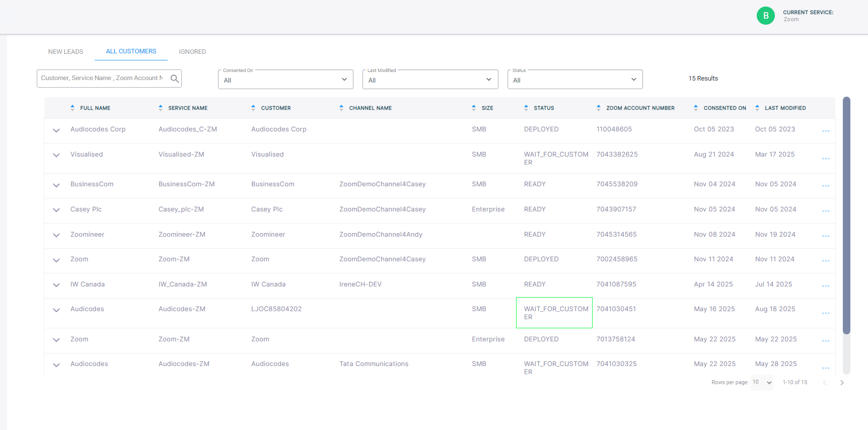Click Aug 21 2024 consented date

[x=714, y=155]
